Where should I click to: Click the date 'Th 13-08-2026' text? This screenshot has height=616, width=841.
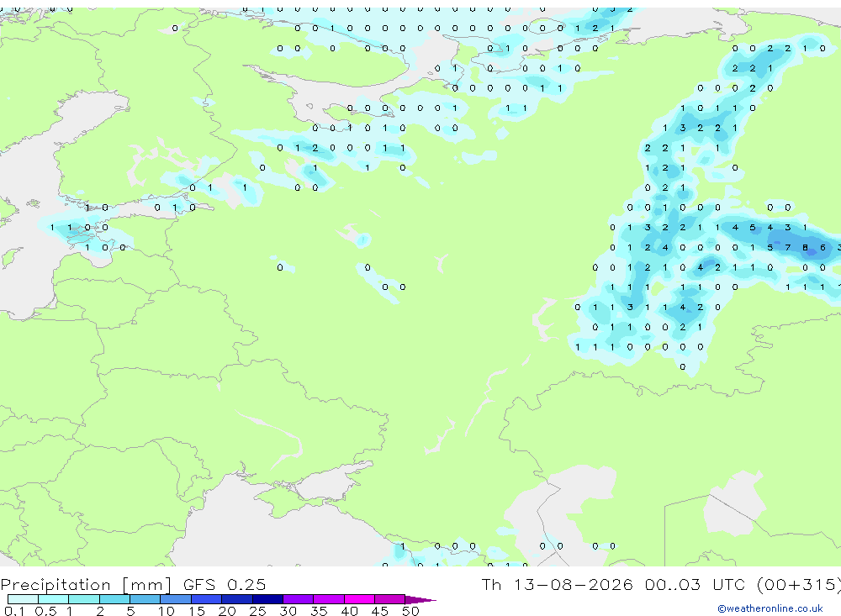(557, 584)
